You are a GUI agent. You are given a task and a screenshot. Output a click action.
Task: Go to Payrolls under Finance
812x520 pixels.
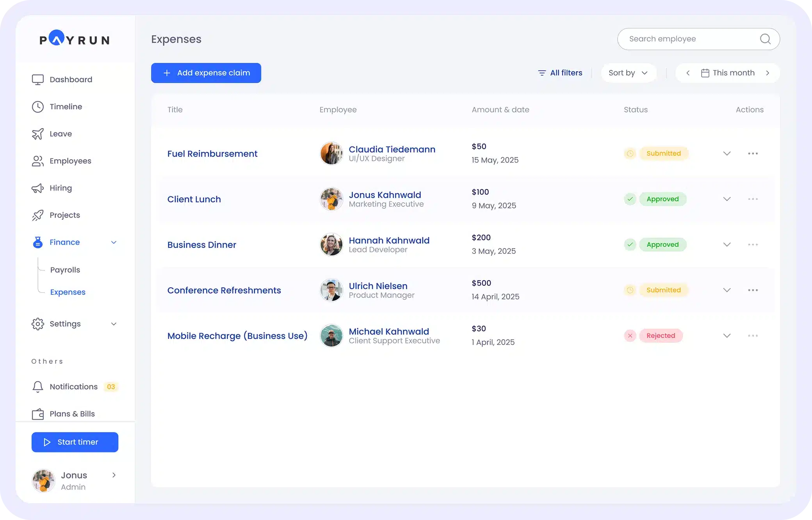(65, 270)
